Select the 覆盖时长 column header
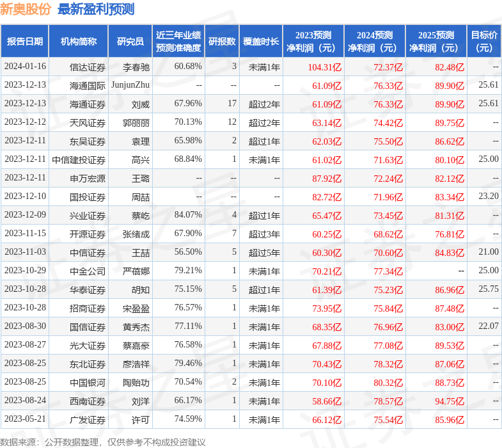The width and height of the screenshot is (502, 448). [x=261, y=42]
